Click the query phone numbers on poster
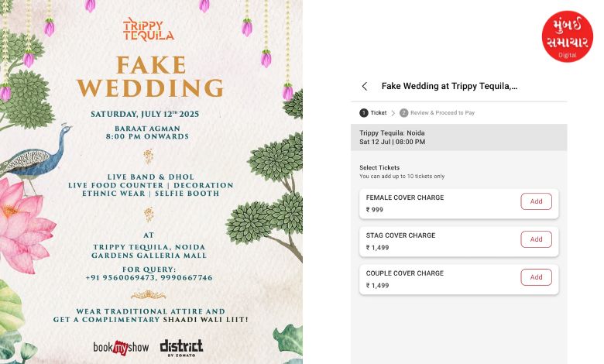Viewport: 604px width, 364px height. tap(149, 278)
